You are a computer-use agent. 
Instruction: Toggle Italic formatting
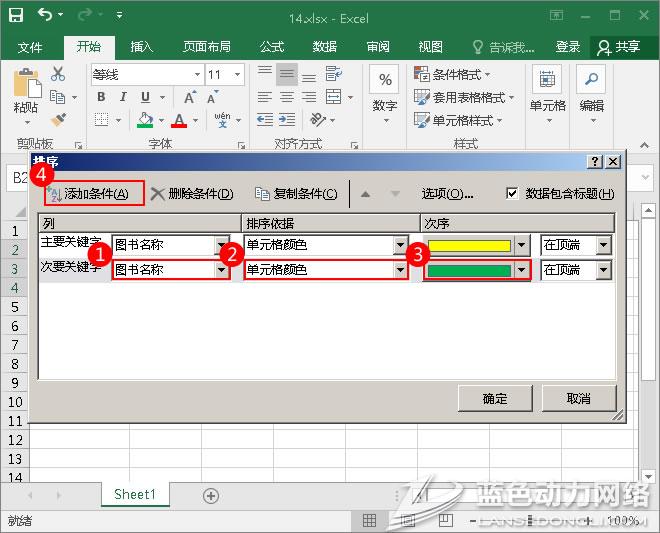point(123,97)
